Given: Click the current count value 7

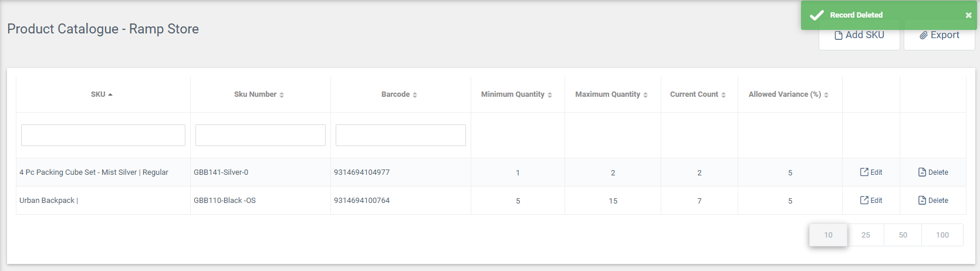Looking at the screenshot, I should (699, 201).
